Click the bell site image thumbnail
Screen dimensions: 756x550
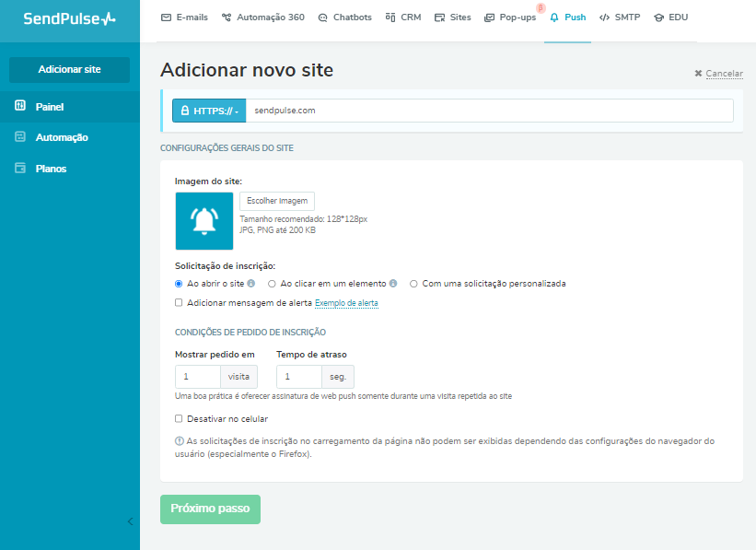coord(204,220)
